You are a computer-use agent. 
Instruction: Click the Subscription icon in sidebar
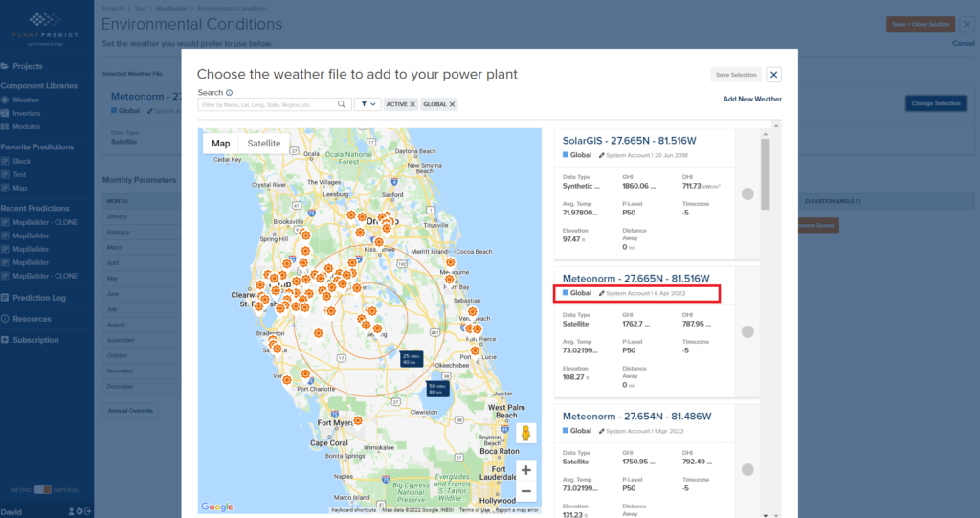(x=5, y=340)
